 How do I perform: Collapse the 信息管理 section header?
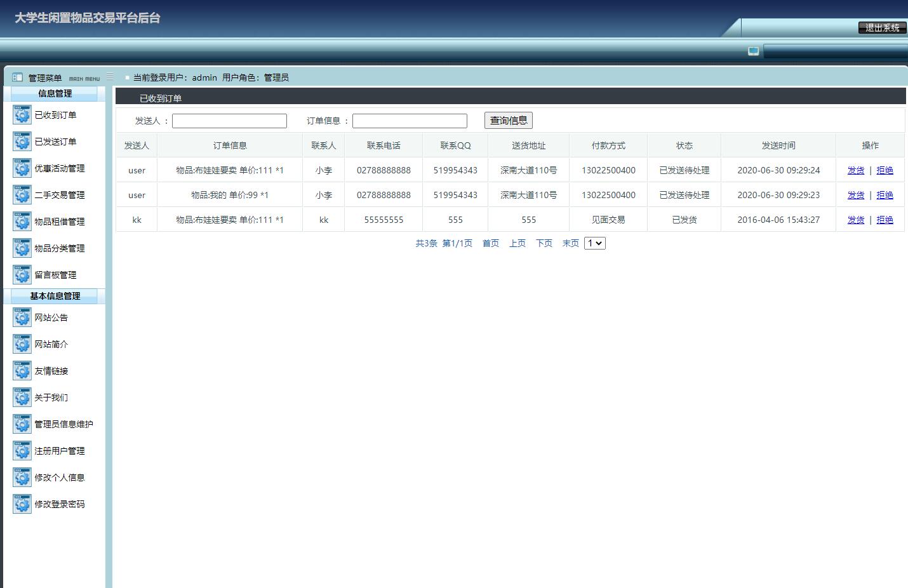54,93
